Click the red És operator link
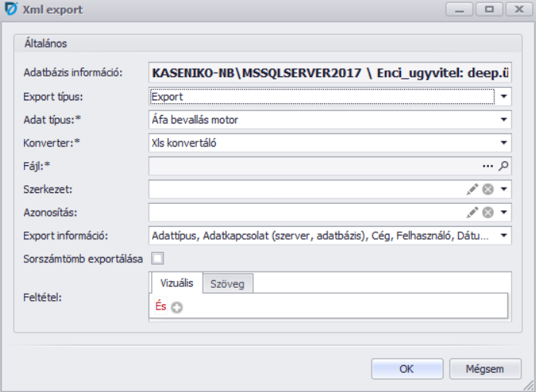This screenshot has width=536, height=392. coord(160,306)
